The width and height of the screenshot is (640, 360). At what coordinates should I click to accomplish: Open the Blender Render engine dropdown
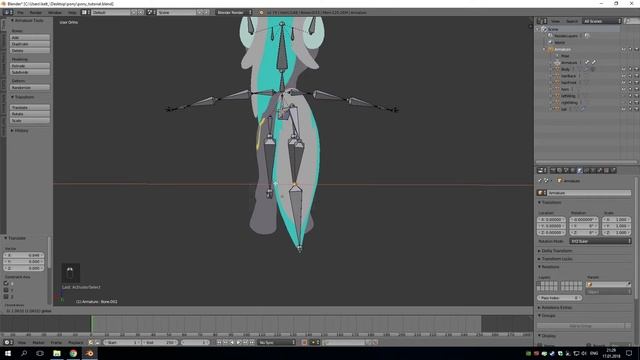pyautogui.click(x=234, y=12)
